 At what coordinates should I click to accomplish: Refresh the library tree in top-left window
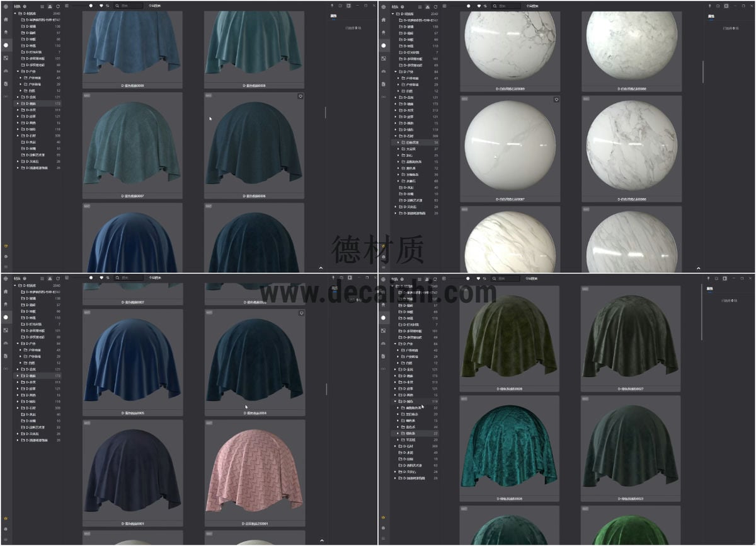click(x=57, y=6)
